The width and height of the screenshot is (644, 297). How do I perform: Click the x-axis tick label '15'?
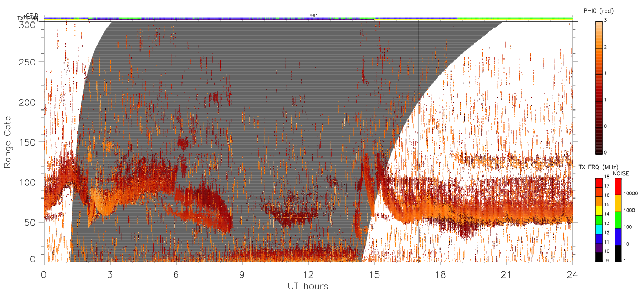point(374,274)
